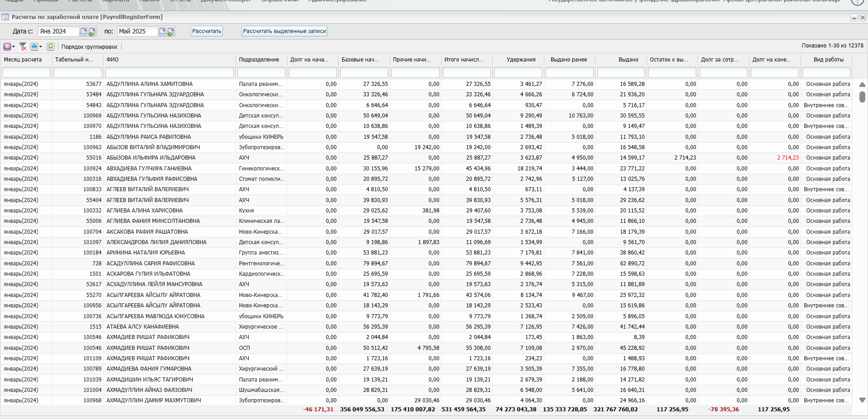The image size is (868, 419).
Task: Minimize the PayrollRegisterForm panel
Action: point(854,18)
